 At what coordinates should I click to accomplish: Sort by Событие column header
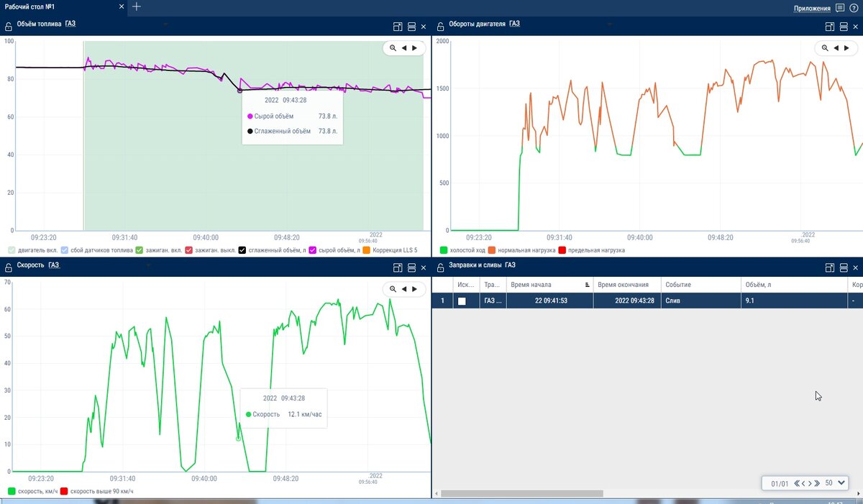[x=701, y=285]
